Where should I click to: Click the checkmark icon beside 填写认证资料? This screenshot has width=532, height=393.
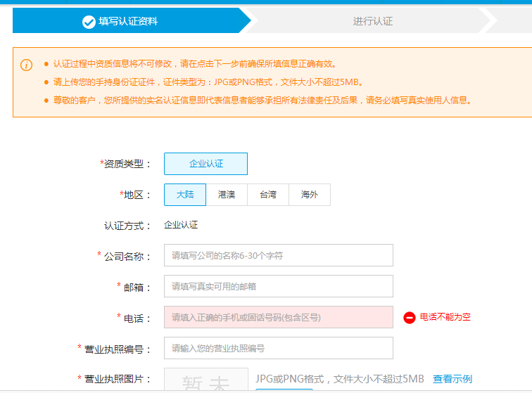(89, 22)
